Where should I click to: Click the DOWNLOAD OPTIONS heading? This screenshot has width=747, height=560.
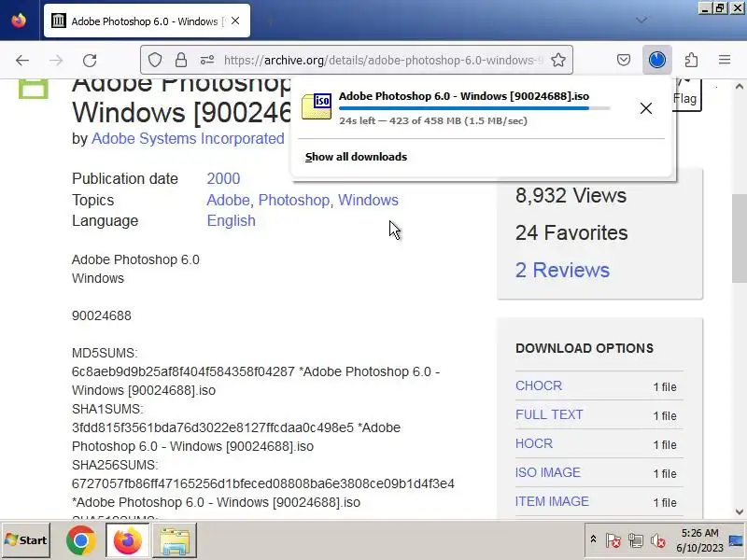[585, 348]
